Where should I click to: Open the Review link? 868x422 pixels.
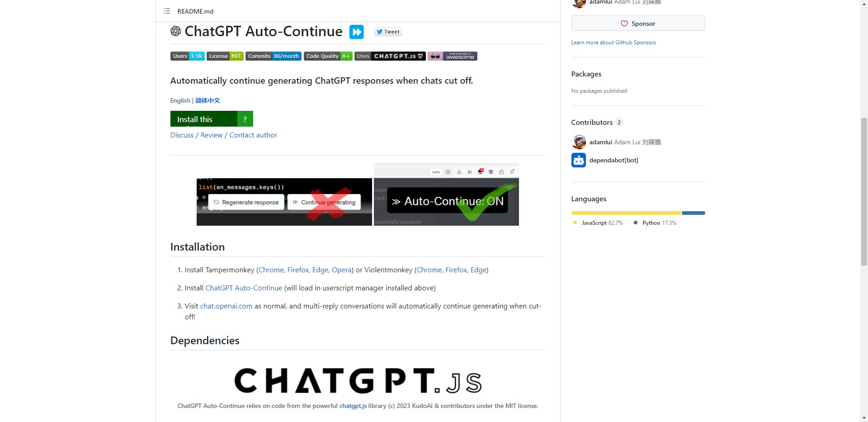tap(212, 135)
